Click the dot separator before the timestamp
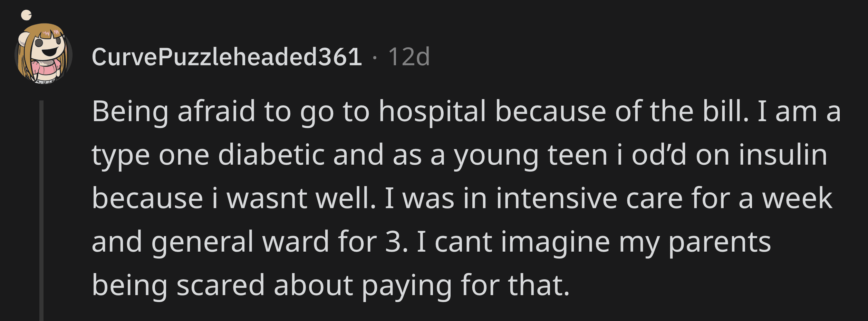868x321 pixels. pyautogui.click(x=375, y=58)
